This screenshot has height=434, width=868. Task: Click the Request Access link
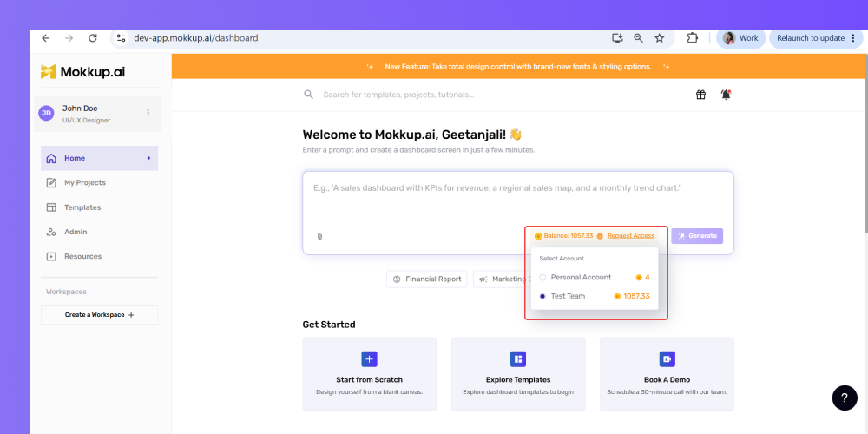click(630, 236)
